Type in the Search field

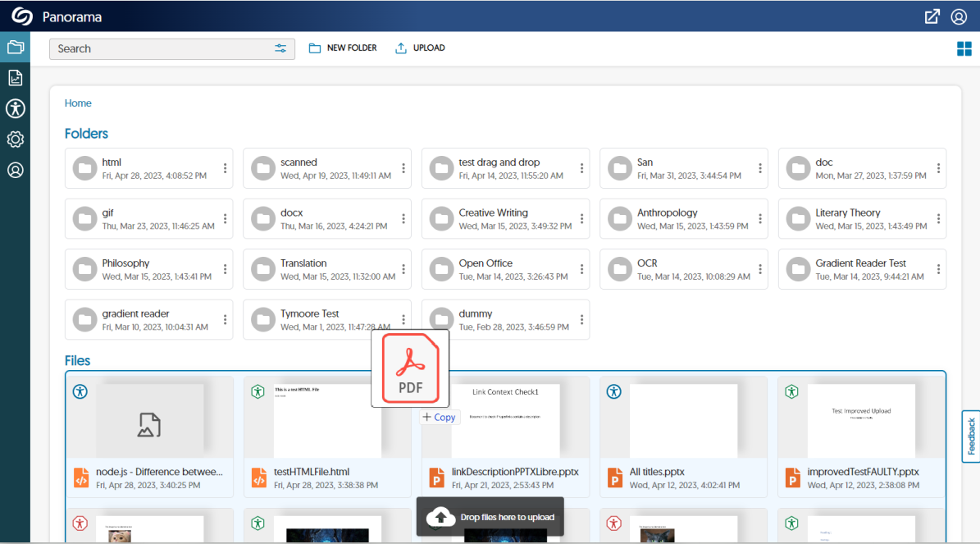(x=160, y=48)
